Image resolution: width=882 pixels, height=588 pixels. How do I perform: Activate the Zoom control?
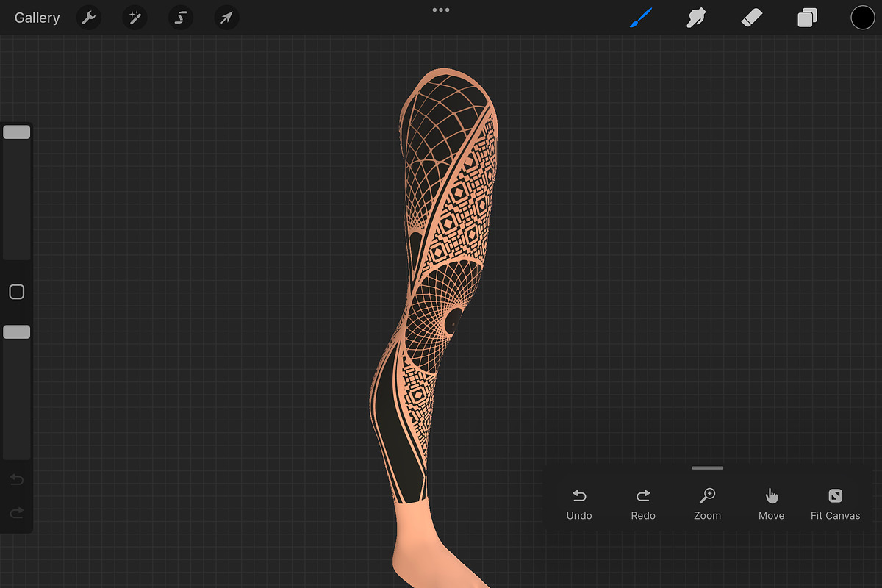[x=707, y=503]
